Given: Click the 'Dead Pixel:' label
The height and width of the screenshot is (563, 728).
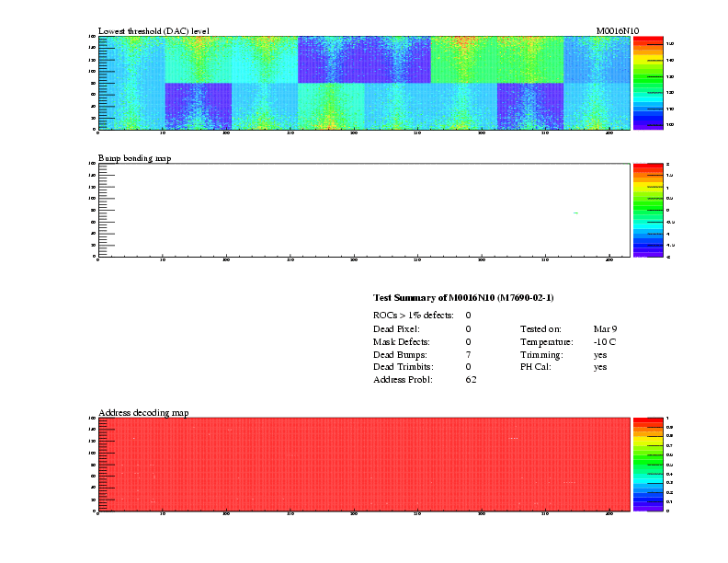Looking at the screenshot, I should click(396, 329).
